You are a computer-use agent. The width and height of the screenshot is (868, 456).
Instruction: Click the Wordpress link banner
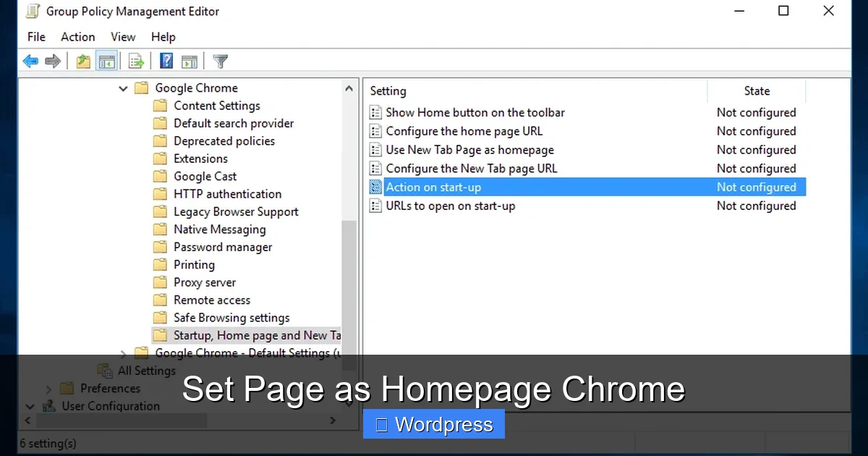[433, 424]
